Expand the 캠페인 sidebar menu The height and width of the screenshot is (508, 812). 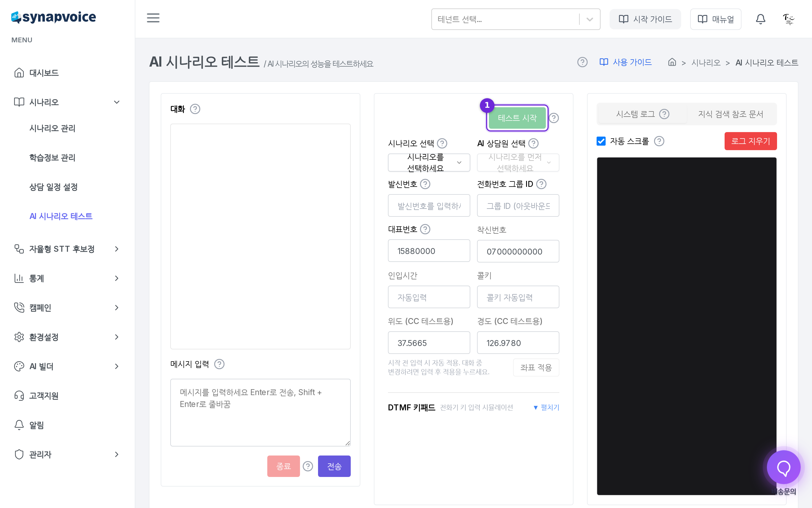(x=67, y=307)
